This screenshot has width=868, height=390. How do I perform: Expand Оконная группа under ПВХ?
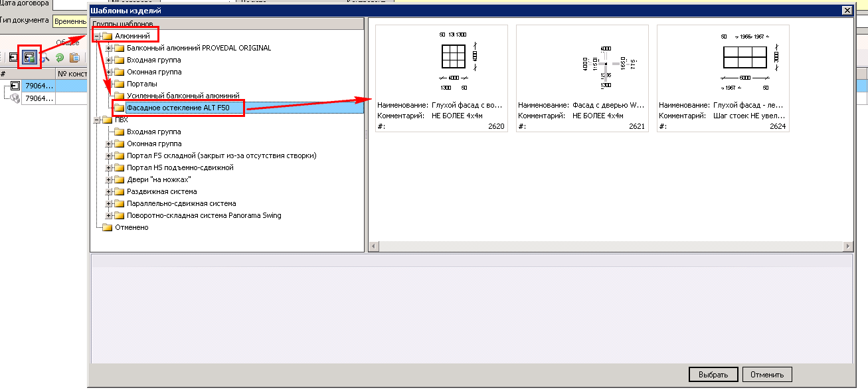pos(109,144)
